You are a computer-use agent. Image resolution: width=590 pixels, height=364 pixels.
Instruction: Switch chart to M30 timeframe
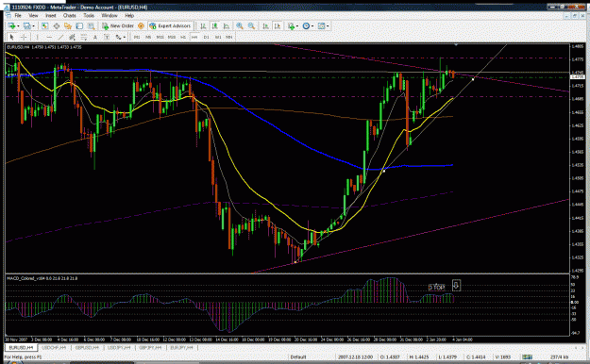tap(172, 37)
